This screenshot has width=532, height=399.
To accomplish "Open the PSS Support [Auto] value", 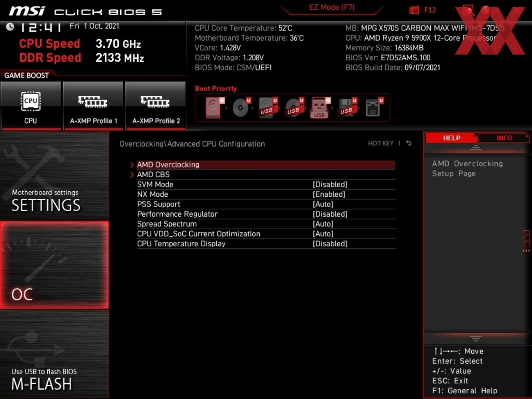I will point(323,204).
